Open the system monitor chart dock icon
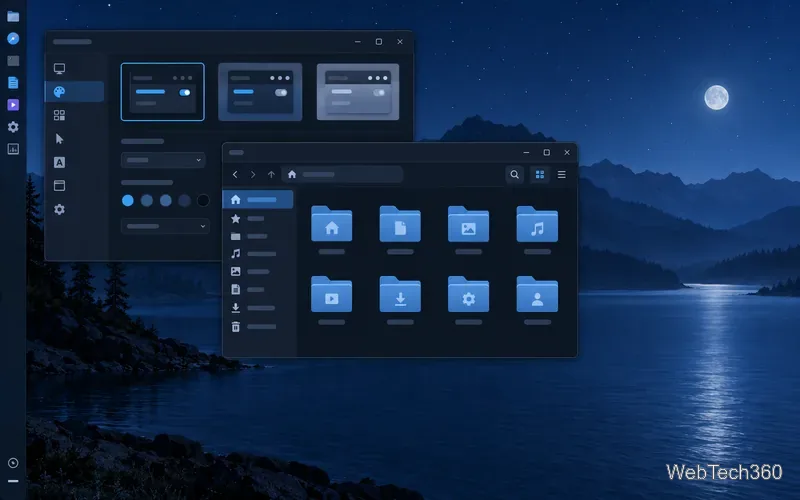Viewport: 800px width, 500px height. pyautogui.click(x=13, y=149)
